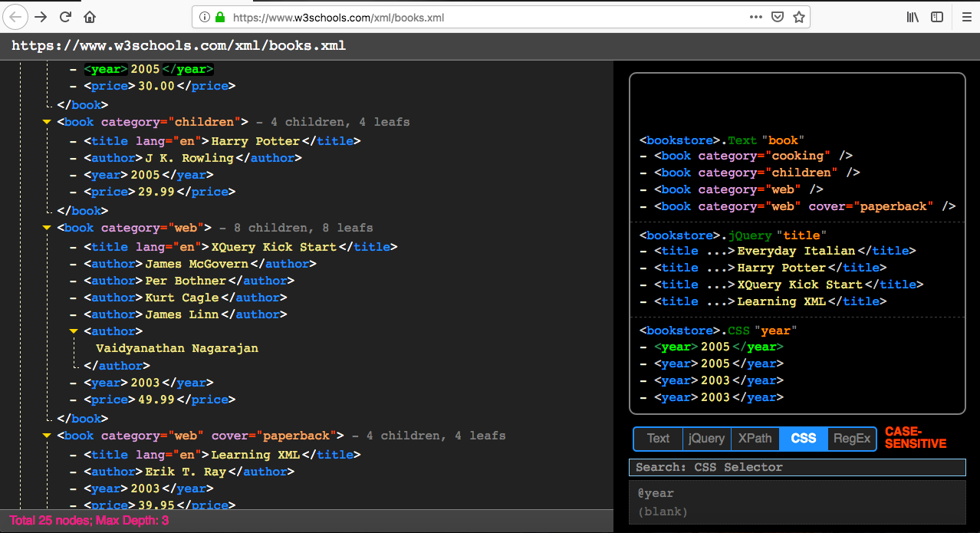This screenshot has width=980, height=533.
Task: Open result book category="web" cover="paperback"
Action: coord(805,206)
